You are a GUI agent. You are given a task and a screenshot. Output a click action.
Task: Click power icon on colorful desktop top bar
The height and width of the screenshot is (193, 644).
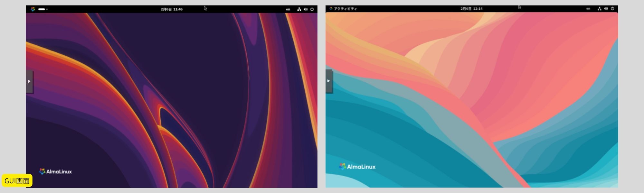(612, 9)
